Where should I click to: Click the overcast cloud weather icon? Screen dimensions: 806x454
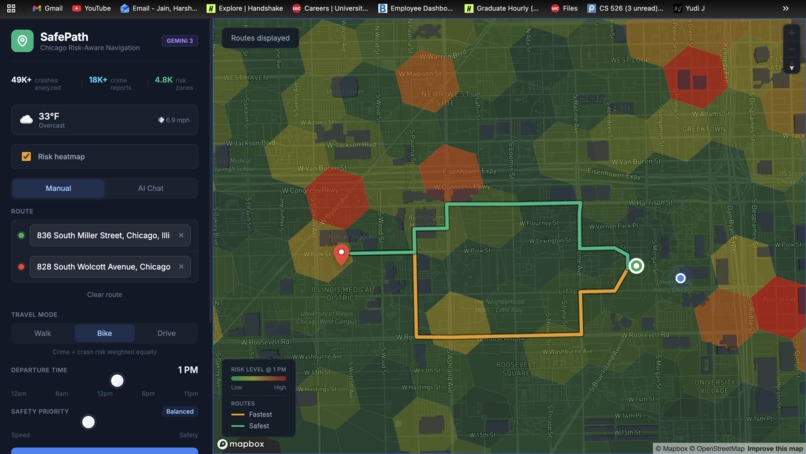[26, 120]
